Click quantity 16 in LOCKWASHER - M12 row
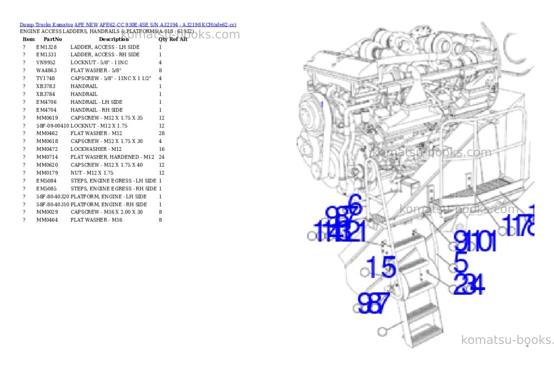This screenshot has height=392, width=554. tap(161, 149)
